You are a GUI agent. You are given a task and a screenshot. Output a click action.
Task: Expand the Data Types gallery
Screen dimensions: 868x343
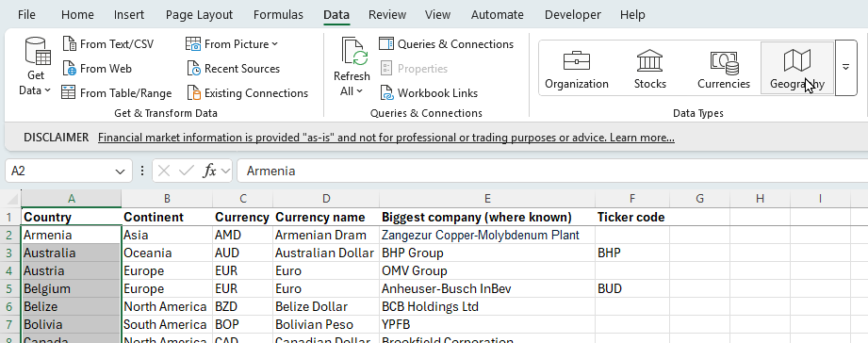pyautogui.click(x=845, y=68)
